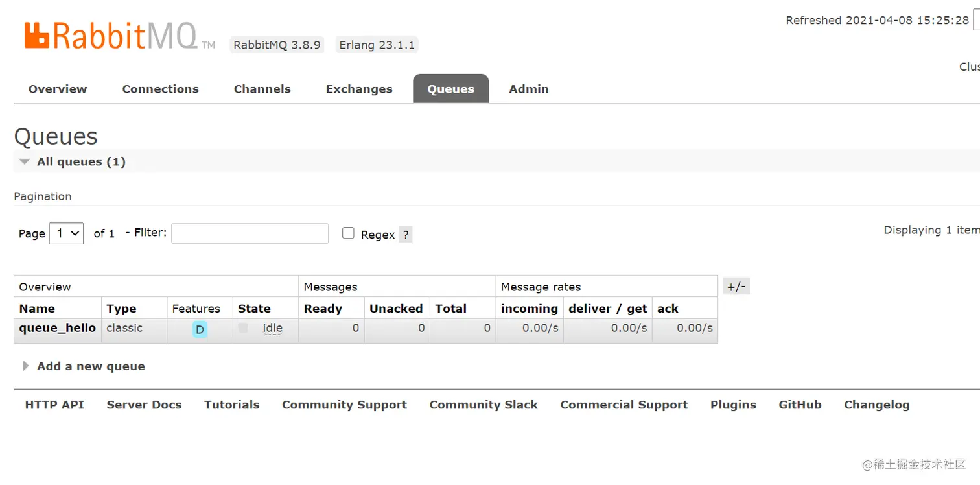
Task: Click the D durable feature badge
Action: pos(200,330)
